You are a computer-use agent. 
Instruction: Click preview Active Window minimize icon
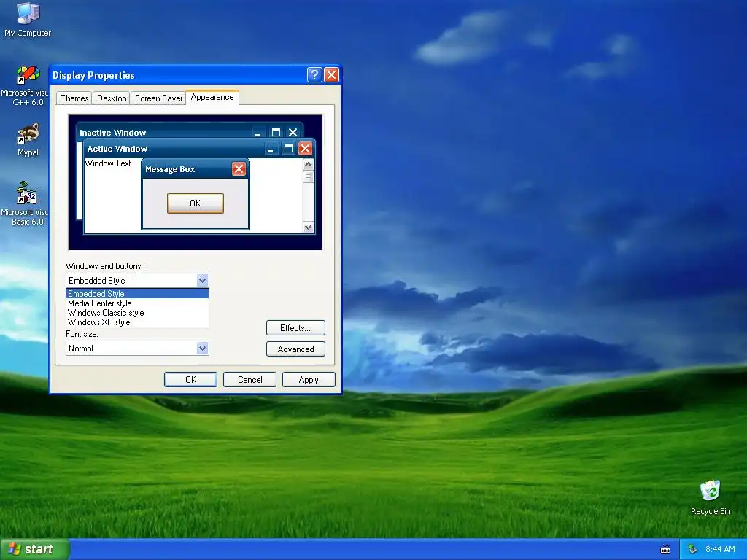tap(271, 149)
